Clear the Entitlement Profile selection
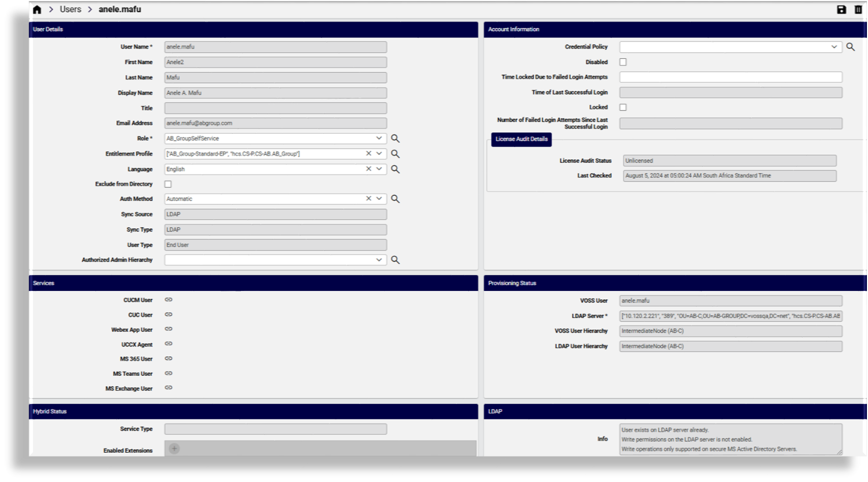Viewport: 868px width, 482px height. point(368,153)
